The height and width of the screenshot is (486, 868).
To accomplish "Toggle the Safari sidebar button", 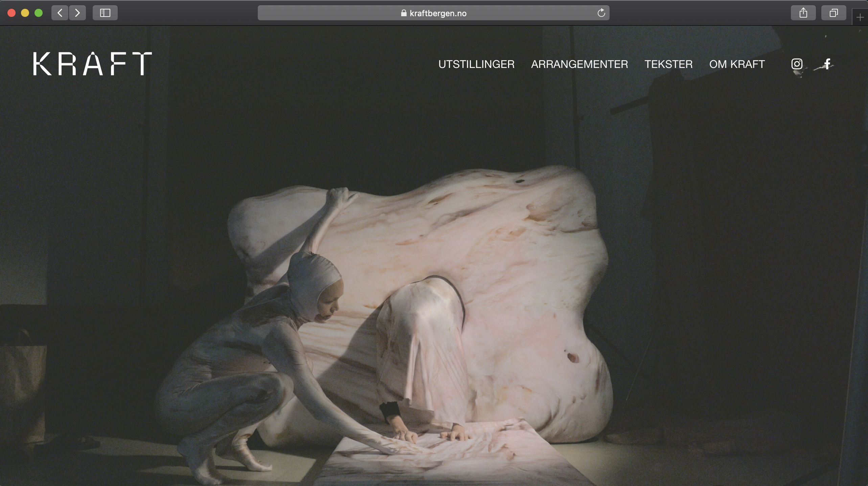I will click(105, 13).
